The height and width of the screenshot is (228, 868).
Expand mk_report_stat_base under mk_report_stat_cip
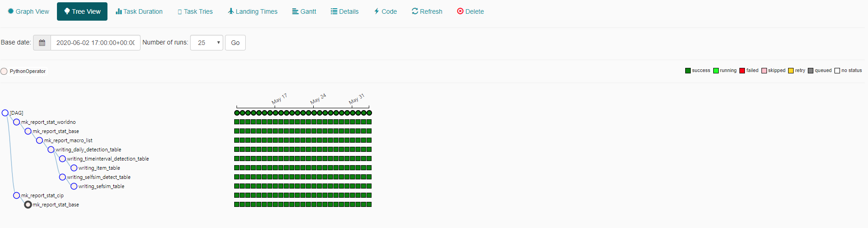[x=28, y=205]
